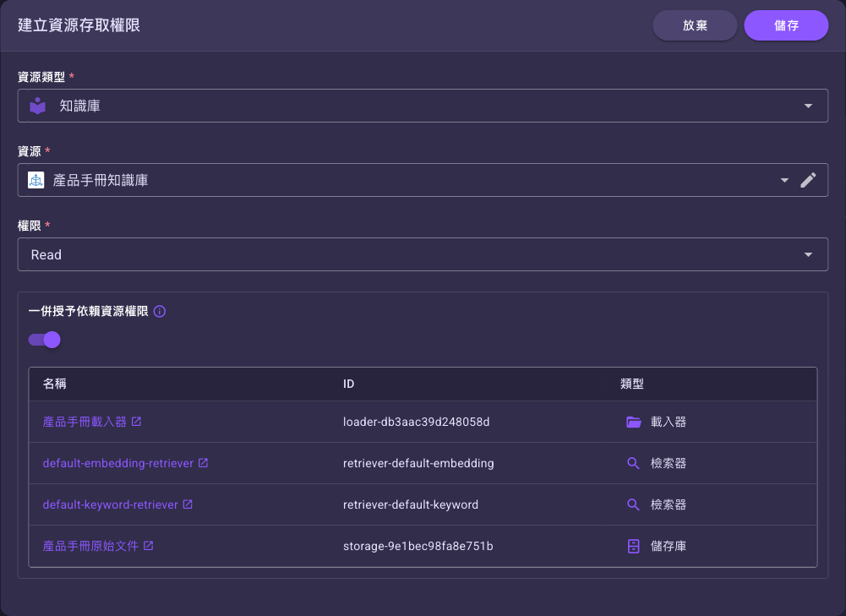
Task: Select ID text retriever-default-keyword
Action: [x=411, y=504]
